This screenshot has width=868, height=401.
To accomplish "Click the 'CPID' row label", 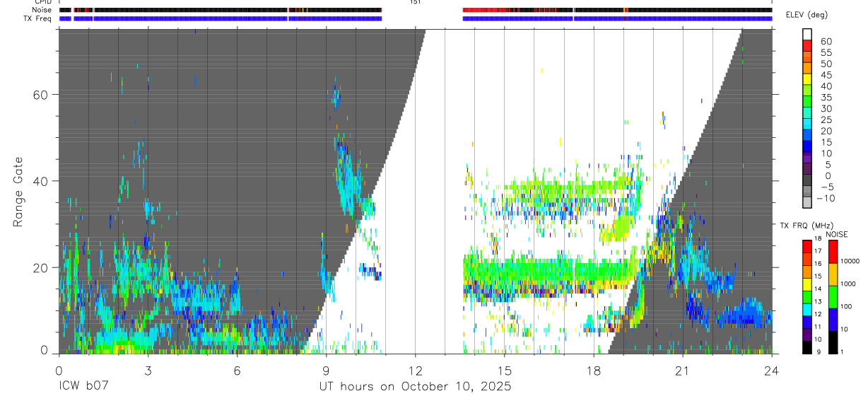I will click(x=42, y=2).
